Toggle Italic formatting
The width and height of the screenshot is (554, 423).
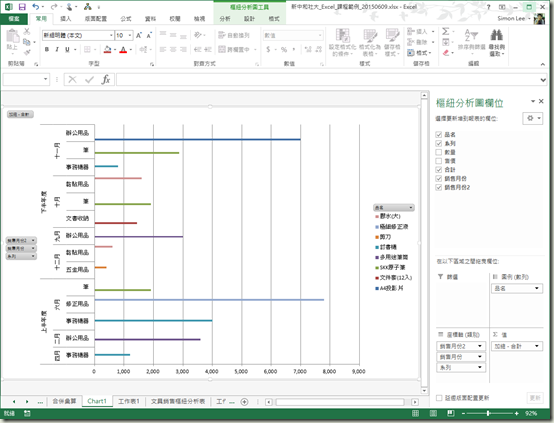[57, 49]
